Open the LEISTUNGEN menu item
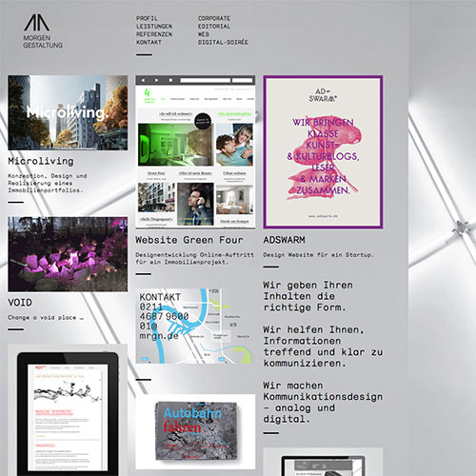 (x=154, y=27)
